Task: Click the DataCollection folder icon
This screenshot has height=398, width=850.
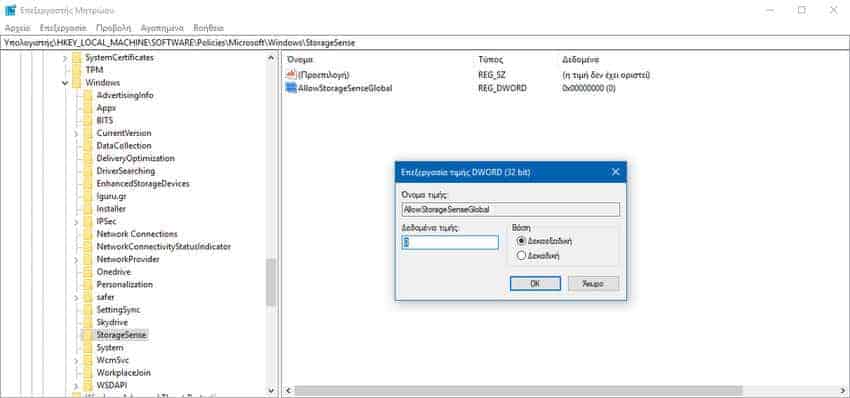Action: click(x=87, y=146)
